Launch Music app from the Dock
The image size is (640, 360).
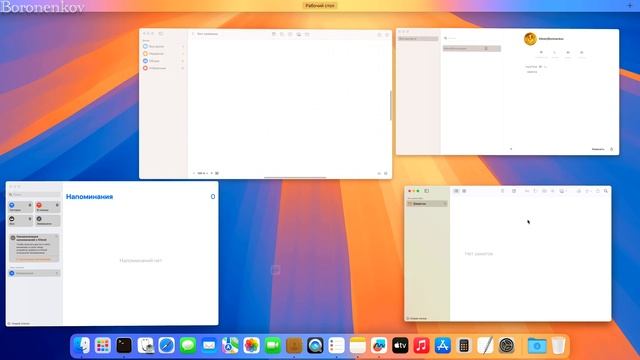point(421,346)
